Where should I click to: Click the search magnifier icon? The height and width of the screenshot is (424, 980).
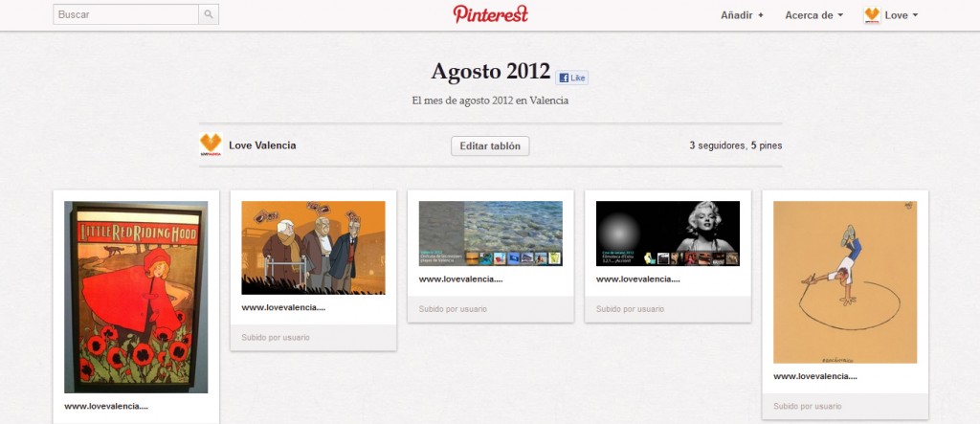209,15
